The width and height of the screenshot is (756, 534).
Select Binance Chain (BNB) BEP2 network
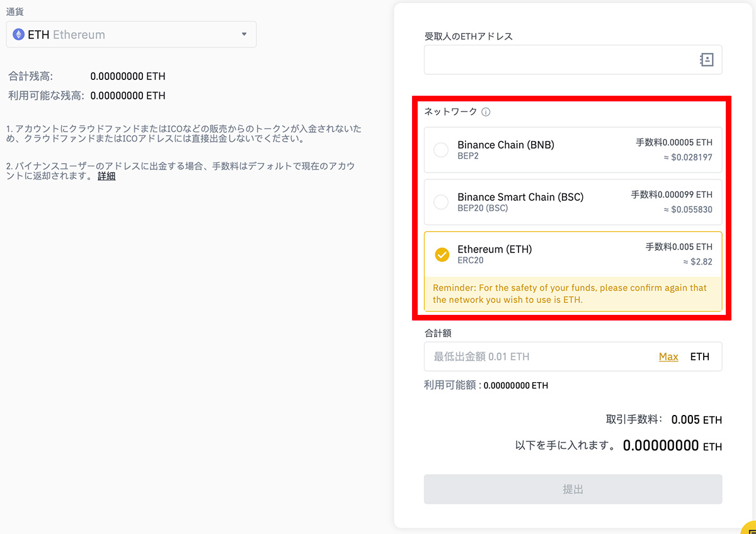click(x=573, y=150)
